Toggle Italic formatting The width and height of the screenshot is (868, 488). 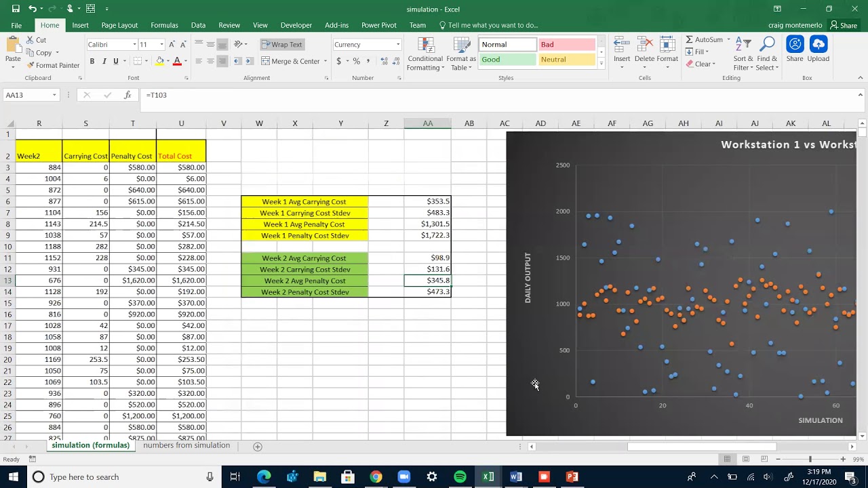click(x=104, y=61)
